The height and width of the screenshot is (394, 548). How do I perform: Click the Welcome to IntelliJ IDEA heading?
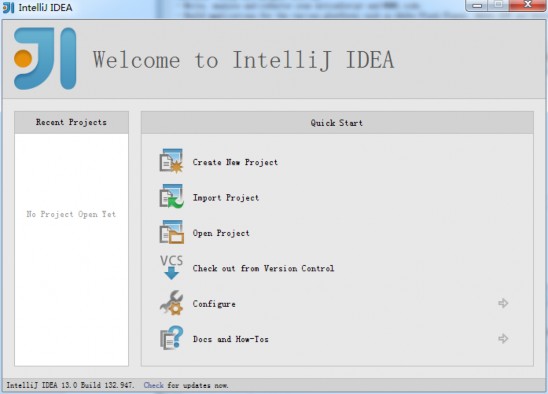point(243,60)
